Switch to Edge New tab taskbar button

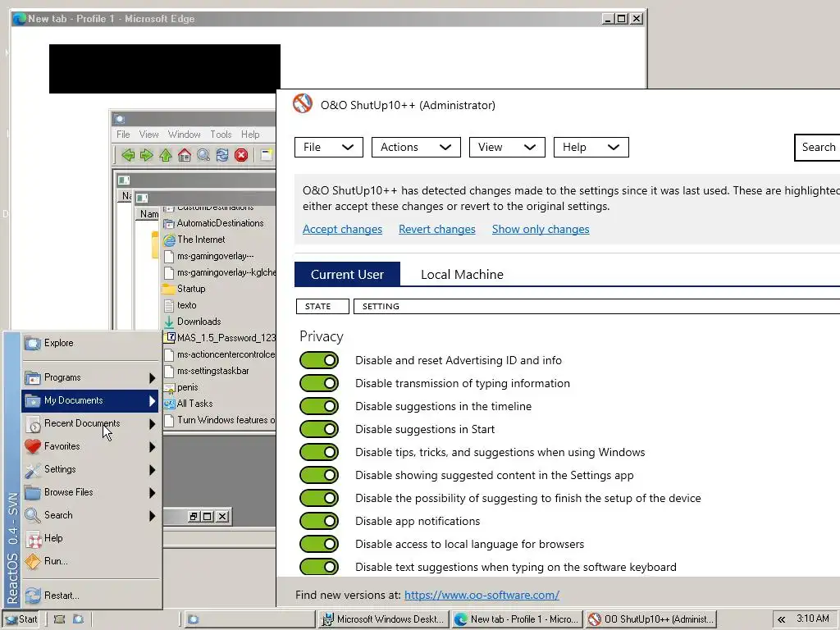click(517, 619)
